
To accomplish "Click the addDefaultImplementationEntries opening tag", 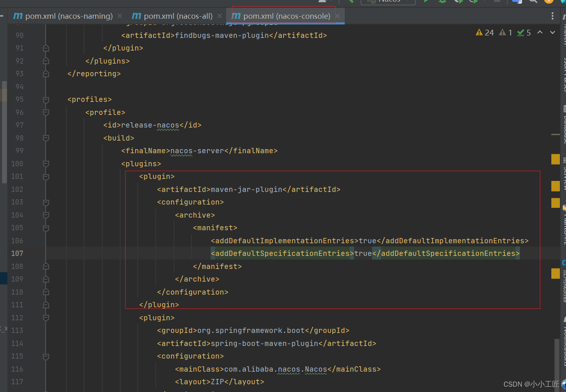I will [x=285, y=241].
